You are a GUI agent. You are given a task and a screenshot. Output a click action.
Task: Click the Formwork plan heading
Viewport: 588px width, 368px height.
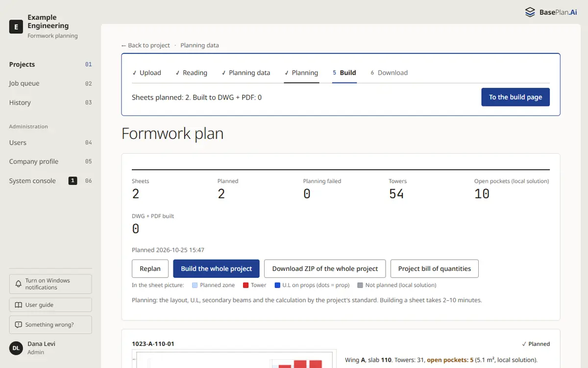tap(172, 133)
